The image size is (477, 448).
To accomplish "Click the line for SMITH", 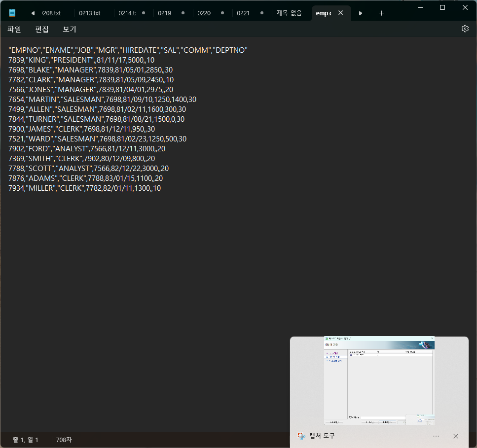I will point(82,159).
